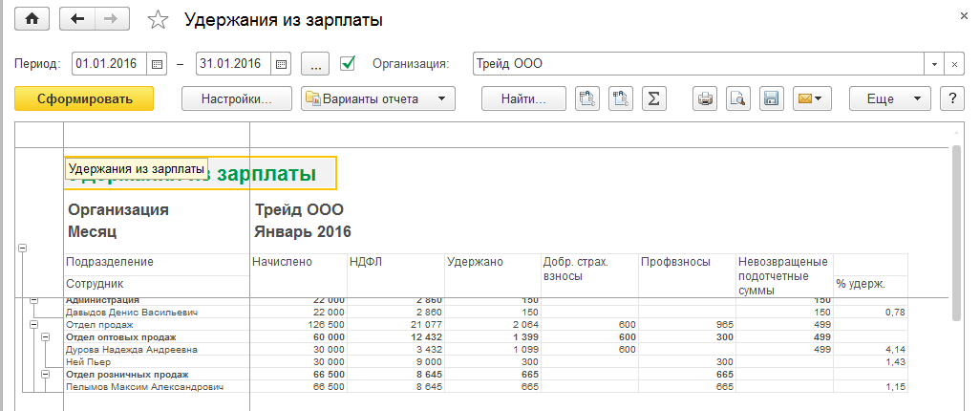Click the Невозвращеные подотчетные суммы header
This screenshot has height=411, width=980.
785,275
